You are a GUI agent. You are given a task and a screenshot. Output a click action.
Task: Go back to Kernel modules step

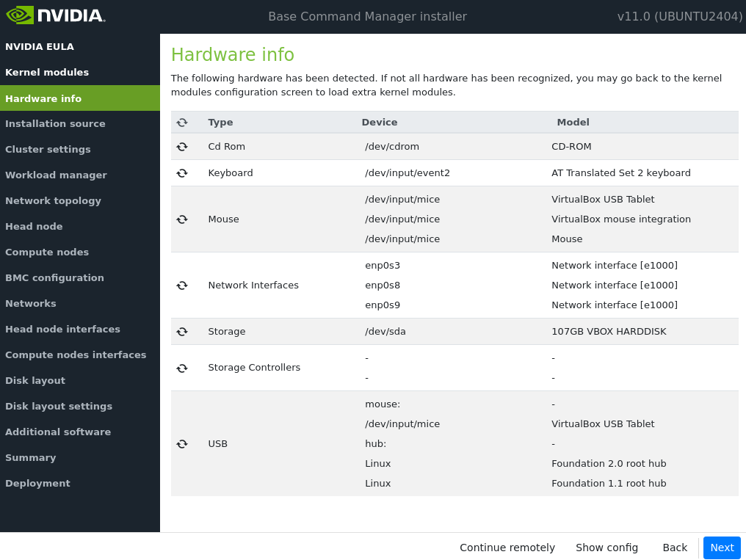pos(80,72)
